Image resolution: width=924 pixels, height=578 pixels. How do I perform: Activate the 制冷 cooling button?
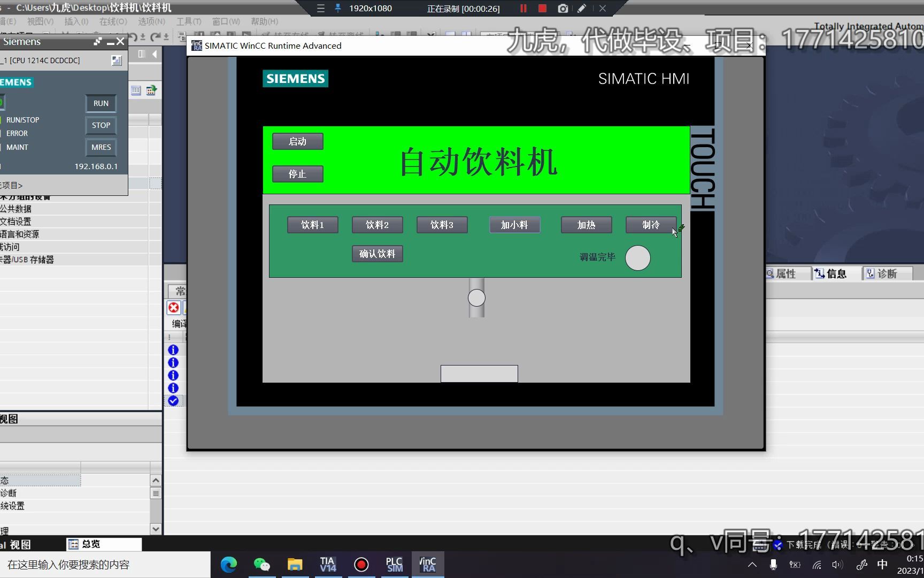(651, 225)
